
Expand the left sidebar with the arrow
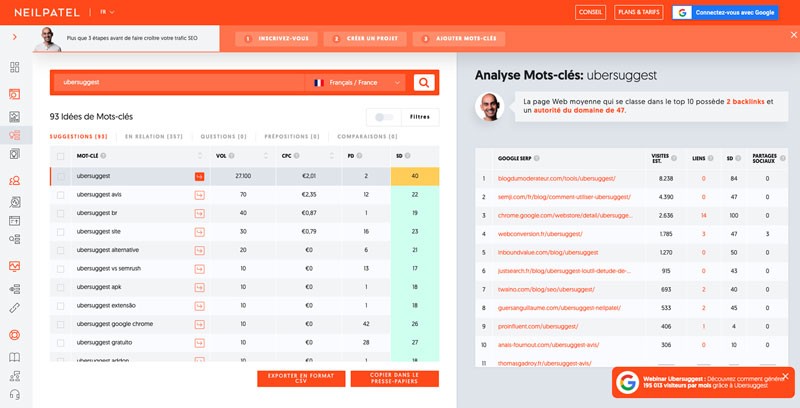[x=15, y=37]
